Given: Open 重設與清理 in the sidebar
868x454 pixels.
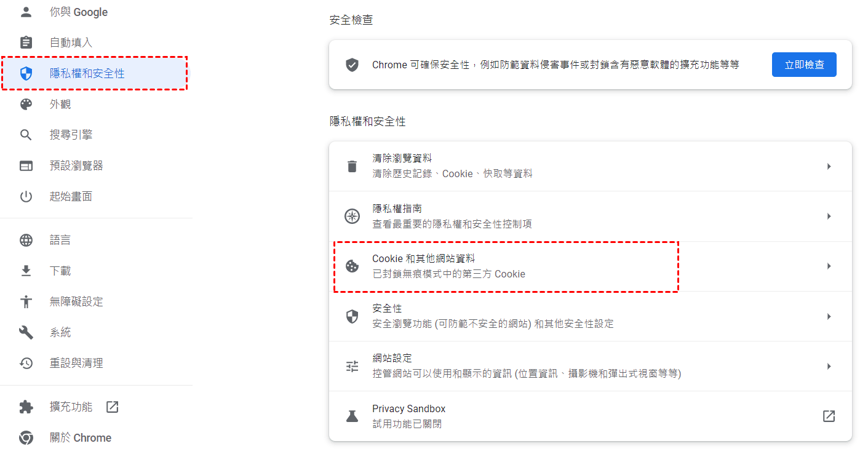Looking at the screenshot, I should tap(76, 364).
